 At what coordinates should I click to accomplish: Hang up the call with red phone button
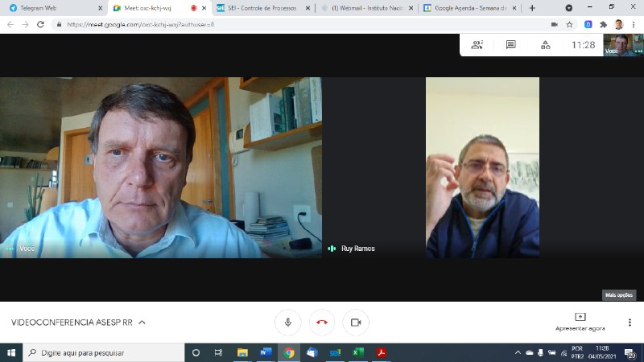tap(322, 323)
